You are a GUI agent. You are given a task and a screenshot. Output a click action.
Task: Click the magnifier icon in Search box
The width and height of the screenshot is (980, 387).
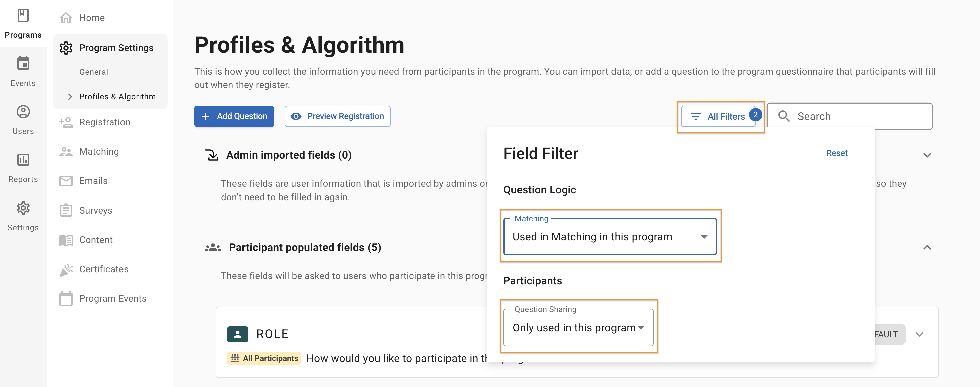coord(784,116)
